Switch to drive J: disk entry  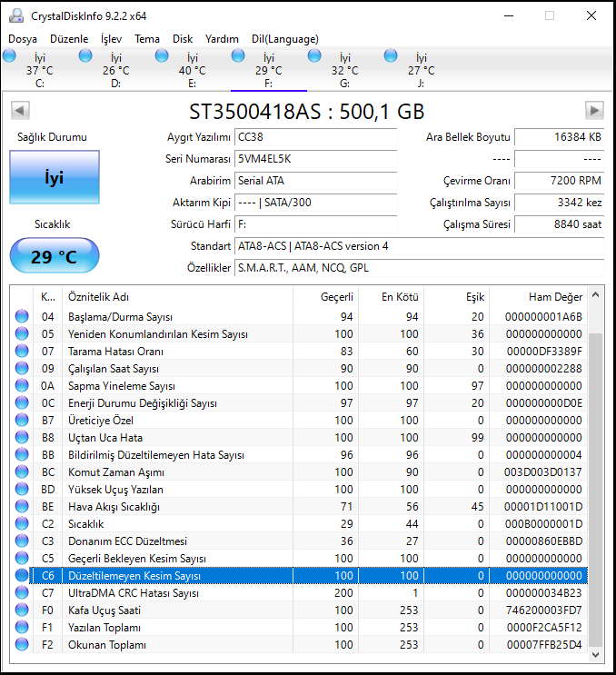click(x=421, y=70)
